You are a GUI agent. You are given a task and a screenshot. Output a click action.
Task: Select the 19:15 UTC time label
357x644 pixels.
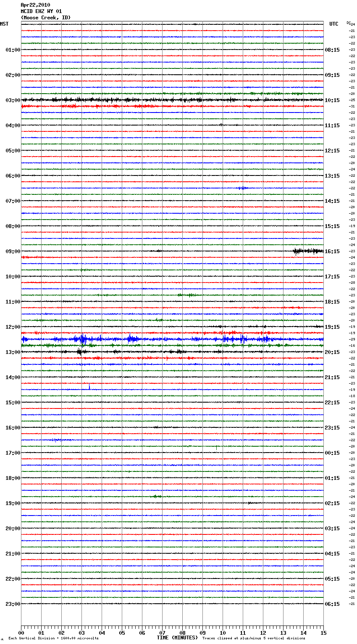[332, 327]
